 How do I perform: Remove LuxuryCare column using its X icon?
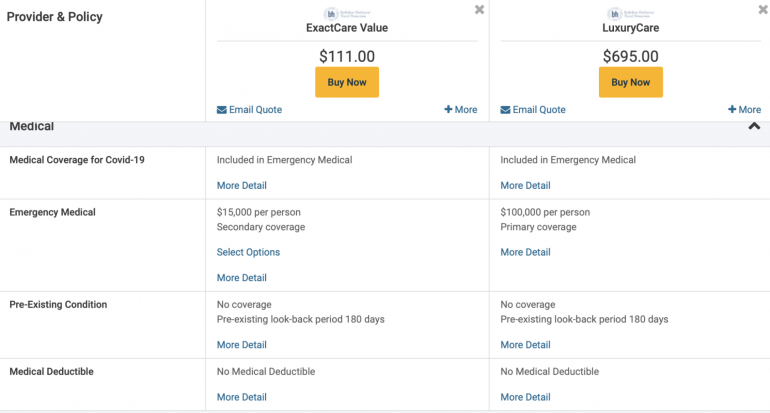pos(763,10)
